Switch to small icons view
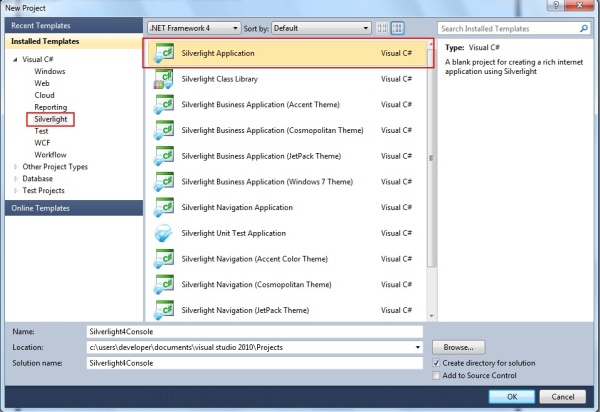This screenshot has width=600, height=412. coord(382,28)
